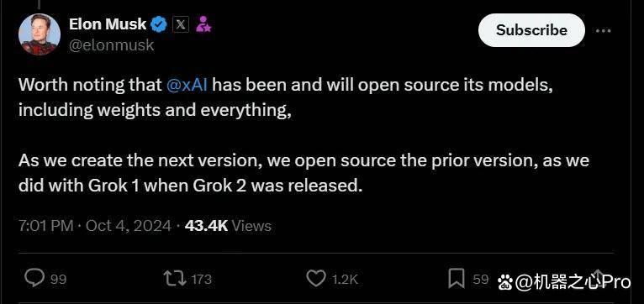Open the Elon Musk display name link
Screen dimensions: 644x304
tap(108, 24)
